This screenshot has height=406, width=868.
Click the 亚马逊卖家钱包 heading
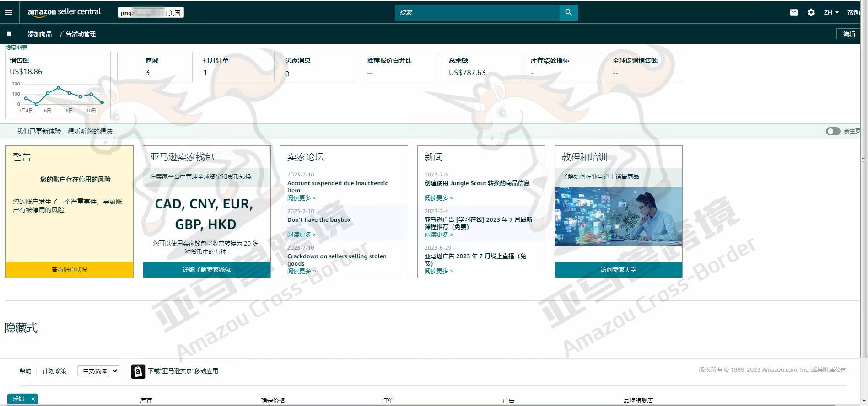click(x=182, y=157)
